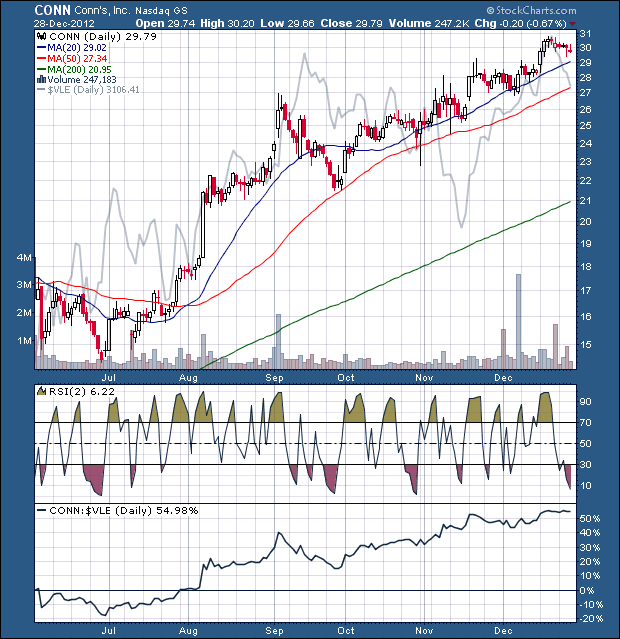Click the RSI(2) area icon
Image resolution: width=620 pixels, height=639 pixels.
41,392
